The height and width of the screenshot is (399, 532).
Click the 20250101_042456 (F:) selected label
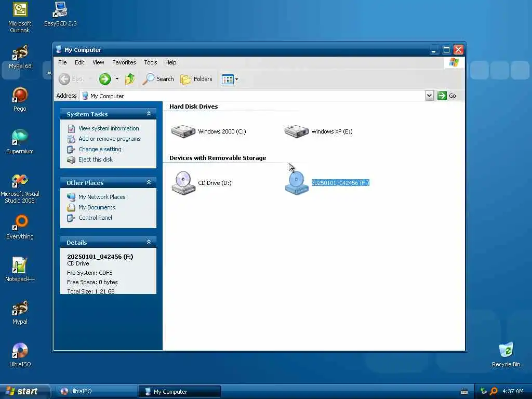[340, 182]
